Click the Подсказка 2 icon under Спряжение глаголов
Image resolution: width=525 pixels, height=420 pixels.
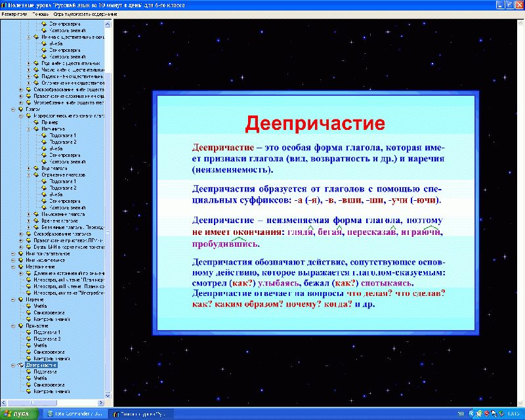pos(44,188)
